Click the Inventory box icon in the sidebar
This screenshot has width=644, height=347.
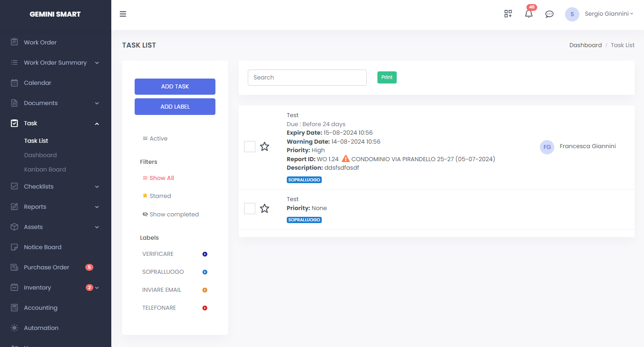14,287
